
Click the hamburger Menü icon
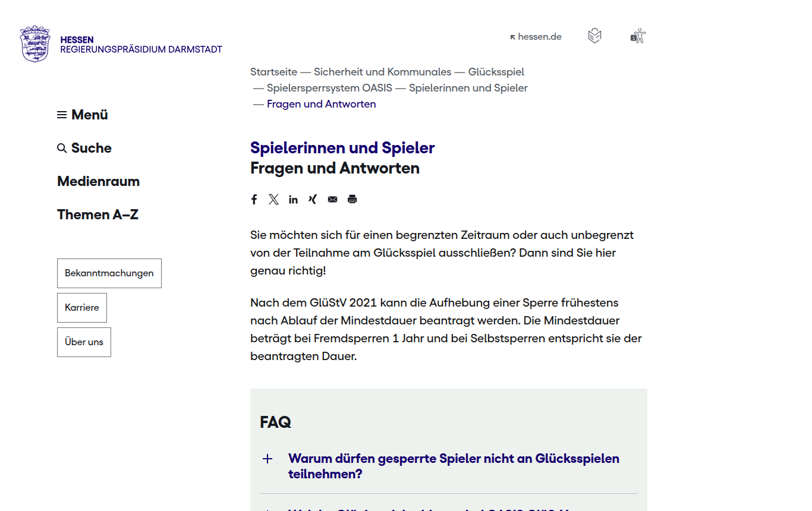pos(62,115)
